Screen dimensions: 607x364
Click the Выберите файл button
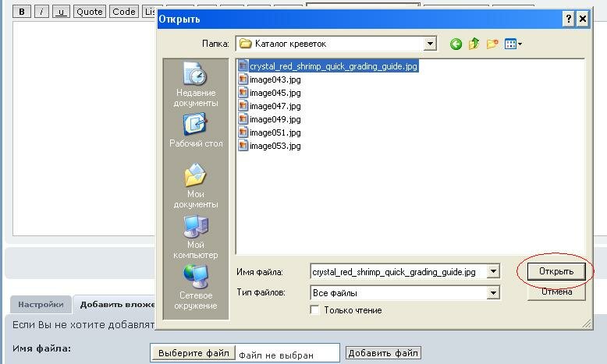pyautogui.click(x=193, y=353)
